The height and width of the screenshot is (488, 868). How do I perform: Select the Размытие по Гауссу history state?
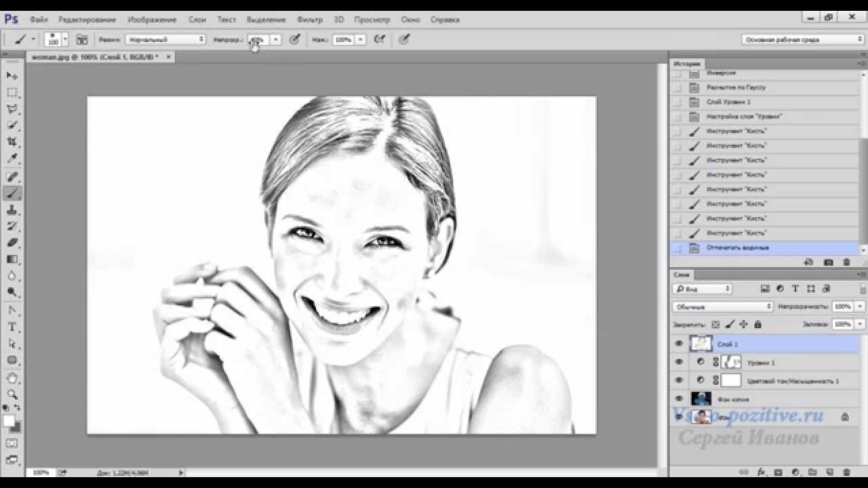(x=764, y=87)
